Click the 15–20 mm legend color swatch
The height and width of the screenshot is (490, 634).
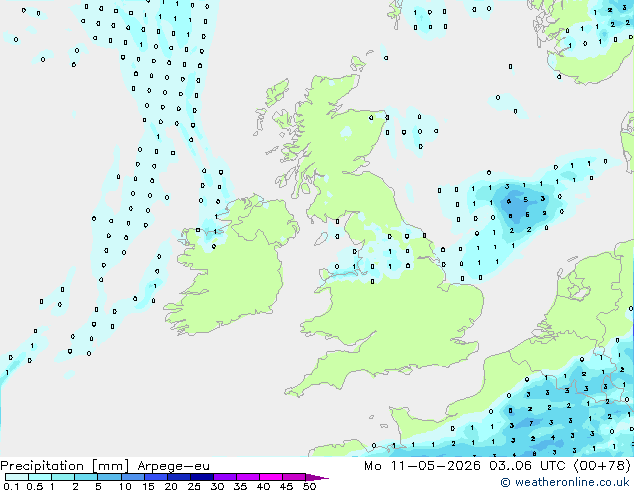point(155,477)
